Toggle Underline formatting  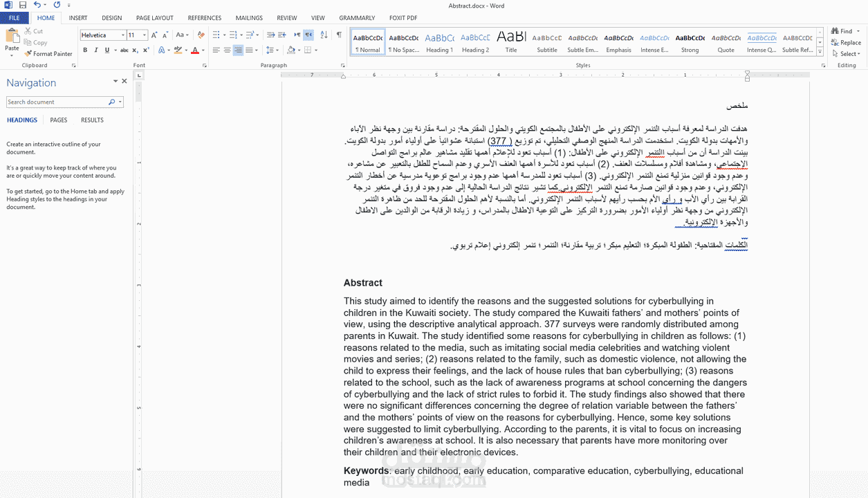107,50
